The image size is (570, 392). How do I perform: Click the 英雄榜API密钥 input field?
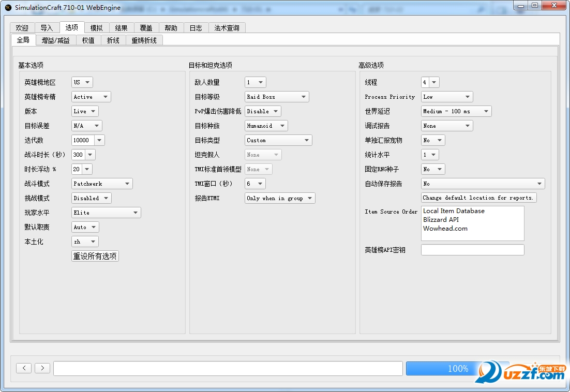[472, 249]
